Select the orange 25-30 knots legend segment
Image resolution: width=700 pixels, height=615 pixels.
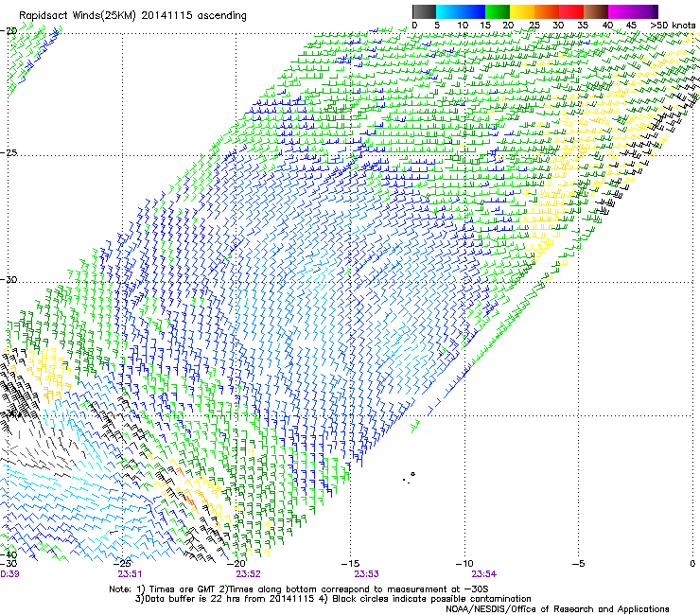(x=547, y=11)
